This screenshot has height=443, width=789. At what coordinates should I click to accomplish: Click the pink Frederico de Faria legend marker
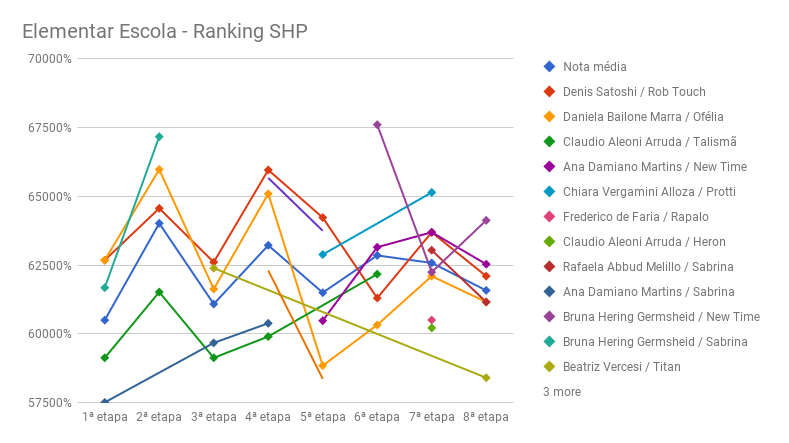549,217
